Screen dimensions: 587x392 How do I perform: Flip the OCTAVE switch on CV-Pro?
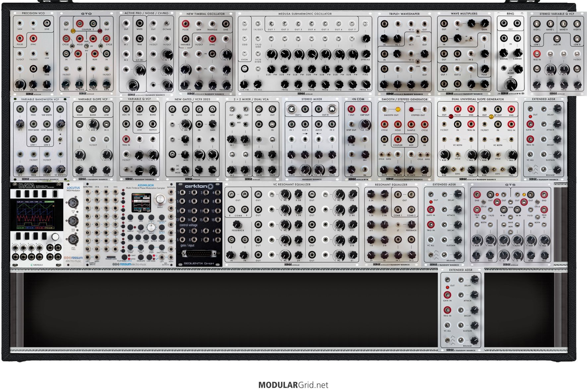point(167,24)
